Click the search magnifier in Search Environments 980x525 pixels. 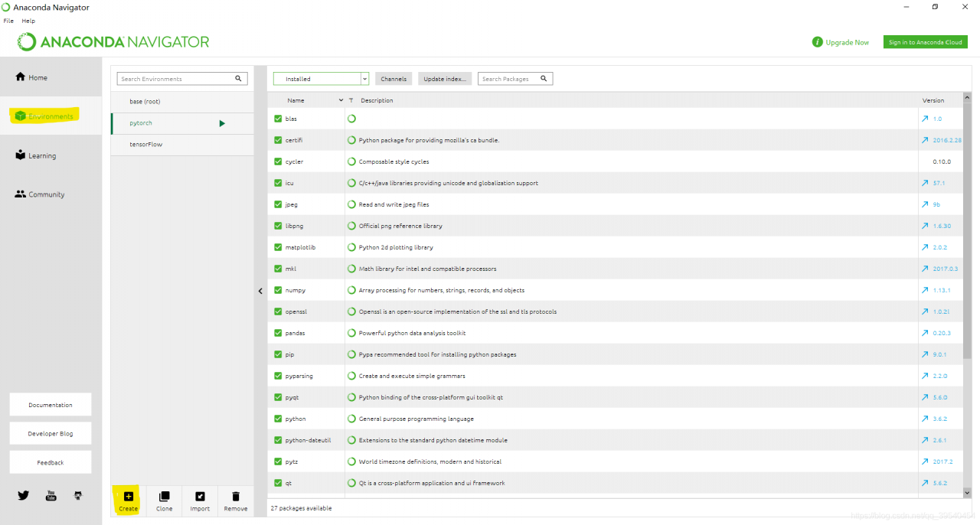click(238, 78)
